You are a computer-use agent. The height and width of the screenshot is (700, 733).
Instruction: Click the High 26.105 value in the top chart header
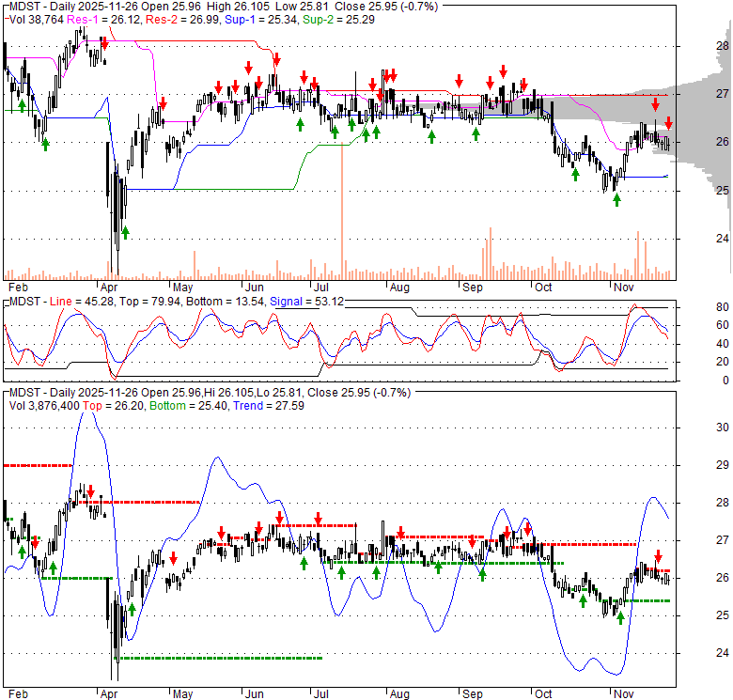pos(237,7)
